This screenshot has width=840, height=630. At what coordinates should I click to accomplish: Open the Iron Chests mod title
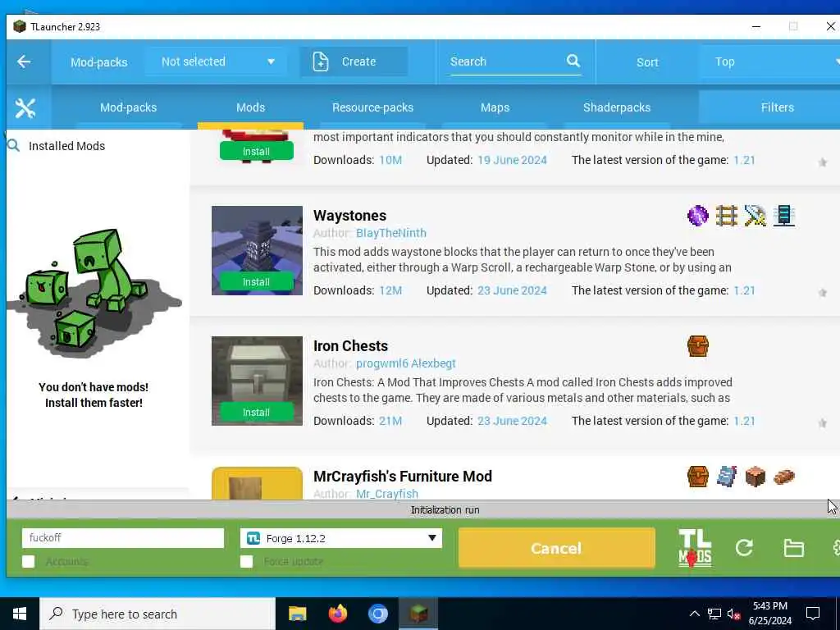pos(350,345)
